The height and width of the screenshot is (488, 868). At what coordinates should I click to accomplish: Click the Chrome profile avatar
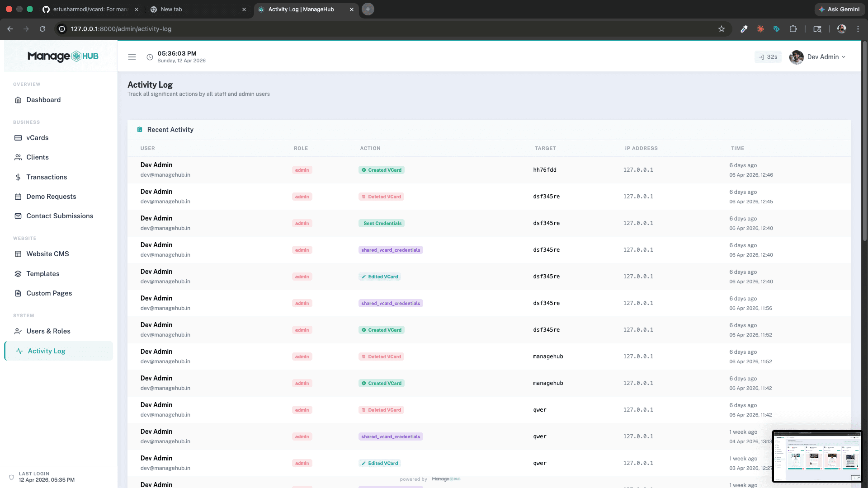point(841,29)
